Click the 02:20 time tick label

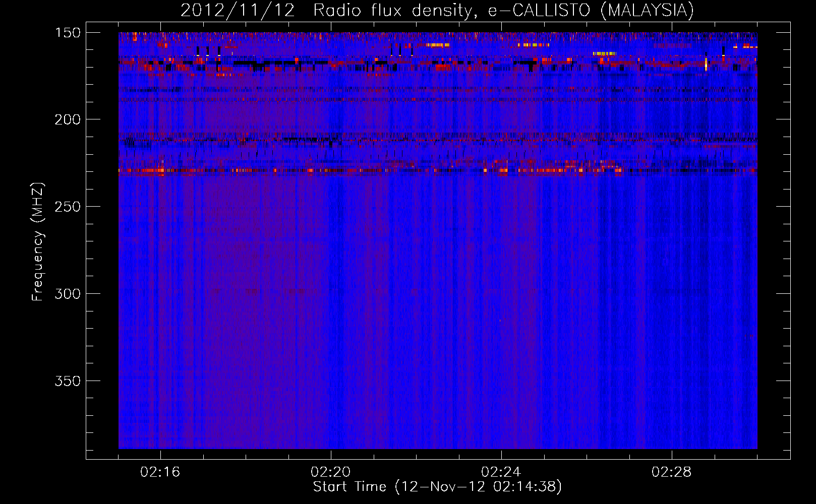coord(331,472)
